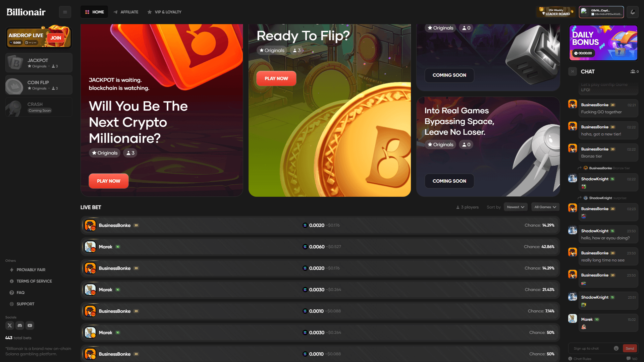Open the Daily Bonus banner

pyautogui.click(x=603, y=43)
